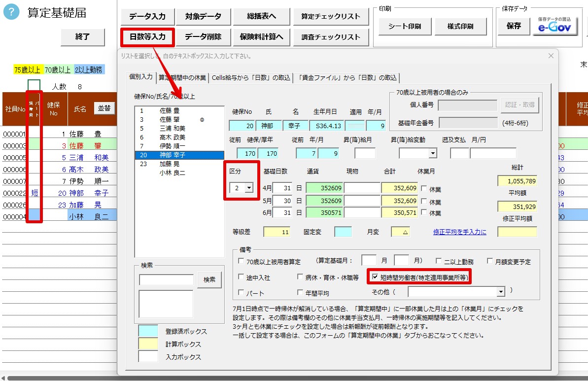Enable the 70歳以上被用者算定 checkbox

coord(241,261)
